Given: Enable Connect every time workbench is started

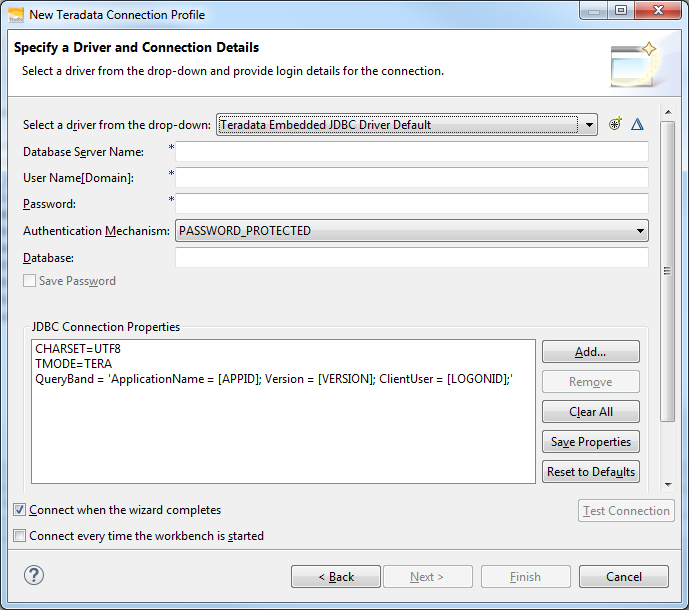Looking at the screenshot, I should 20,536.
